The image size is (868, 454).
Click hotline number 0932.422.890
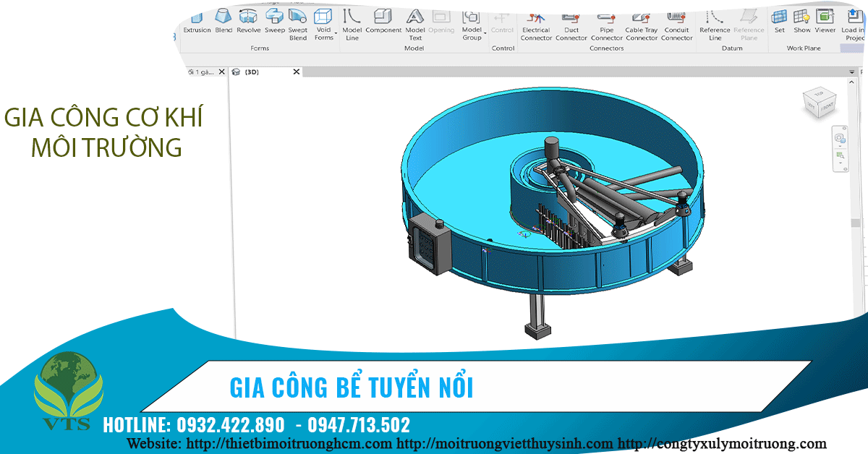(230, 424)
